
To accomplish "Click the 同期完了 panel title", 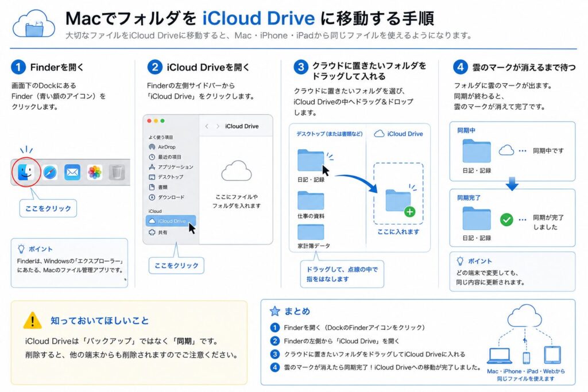I will (x=469, y=197).
